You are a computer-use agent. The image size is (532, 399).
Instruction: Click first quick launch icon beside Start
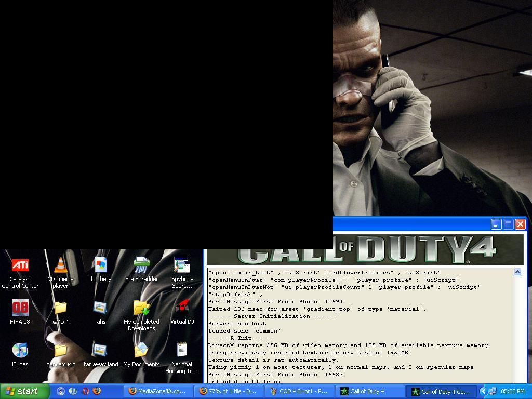click(61, 391)
